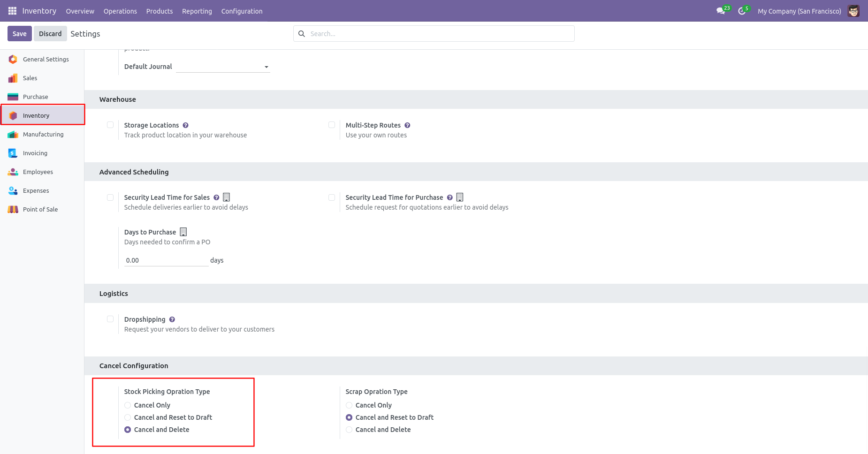Image resolution: width=868 pixels, height=454 pixels.
Task: Open Point of Sale settings in sidebar
Action: coord(42,209)
